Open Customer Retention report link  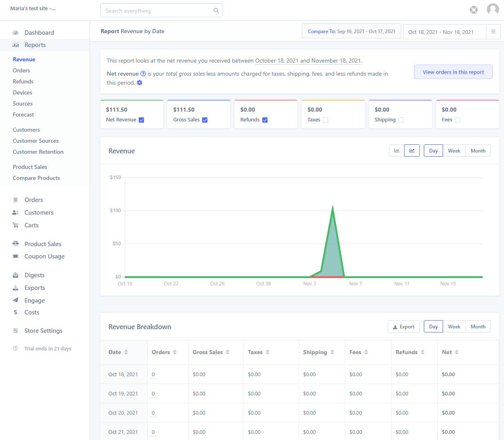[x=38, y=152]
